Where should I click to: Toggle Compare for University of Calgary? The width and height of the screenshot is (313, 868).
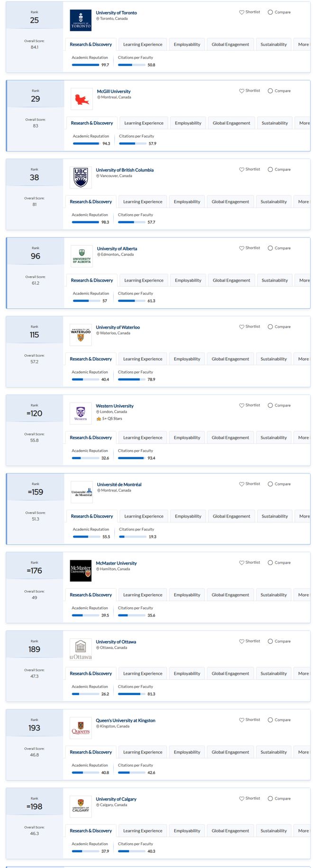[270, 799]
